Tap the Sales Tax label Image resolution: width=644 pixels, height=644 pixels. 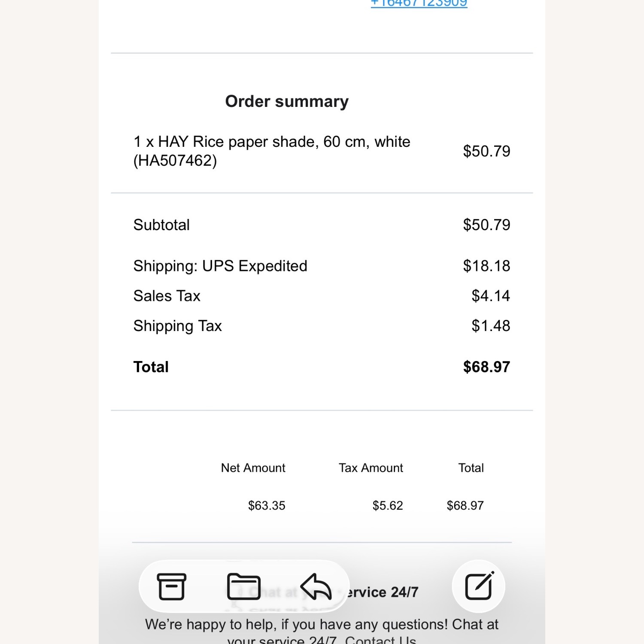click(167, 296)
